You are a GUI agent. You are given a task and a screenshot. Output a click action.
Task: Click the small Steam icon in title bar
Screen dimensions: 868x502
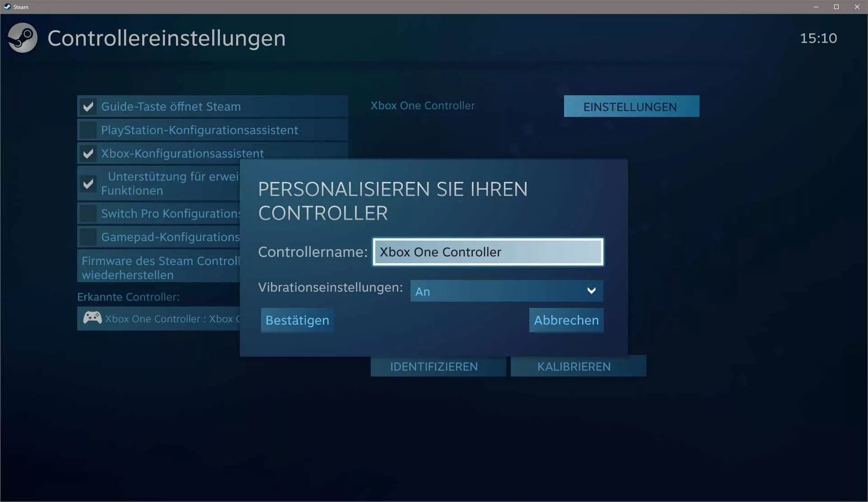tap(7, 7)
